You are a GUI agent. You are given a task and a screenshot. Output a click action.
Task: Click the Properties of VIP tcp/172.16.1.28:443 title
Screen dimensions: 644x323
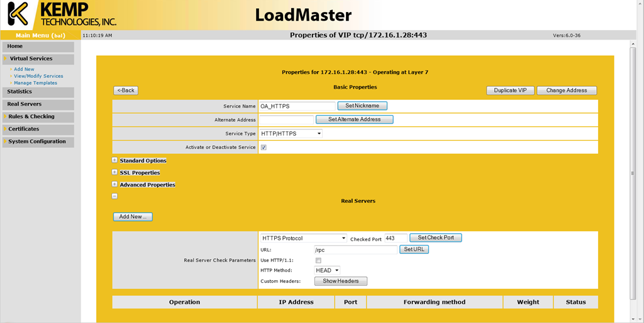(x=358, y=35)
